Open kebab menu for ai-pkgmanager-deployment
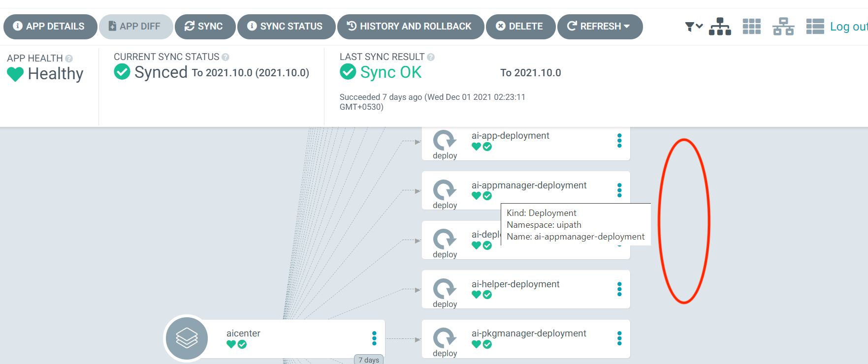Image resolution: width=868 pixels, height=364 pixels. (x=619, y=338)
